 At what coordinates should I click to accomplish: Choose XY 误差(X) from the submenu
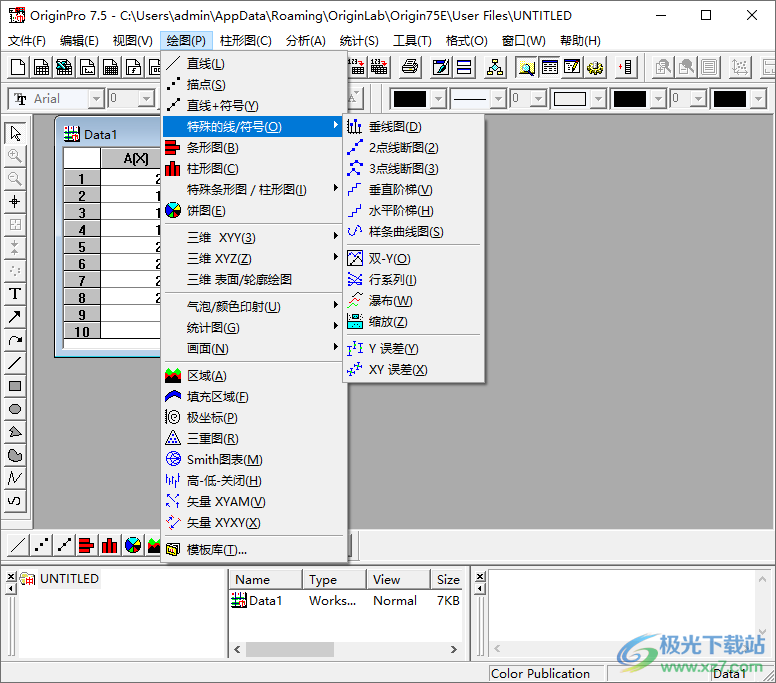pyautogui.click(x=413, y=370)
